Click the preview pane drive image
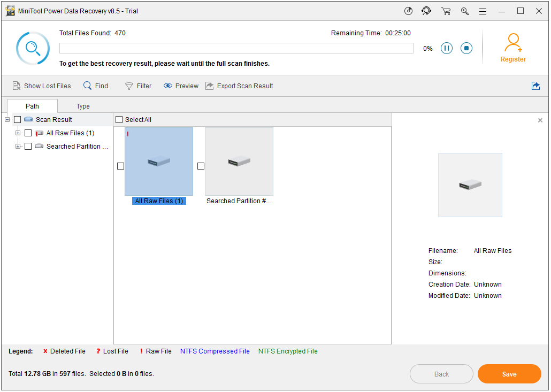Viewport: 551px width, 392px height. [470, 185]
